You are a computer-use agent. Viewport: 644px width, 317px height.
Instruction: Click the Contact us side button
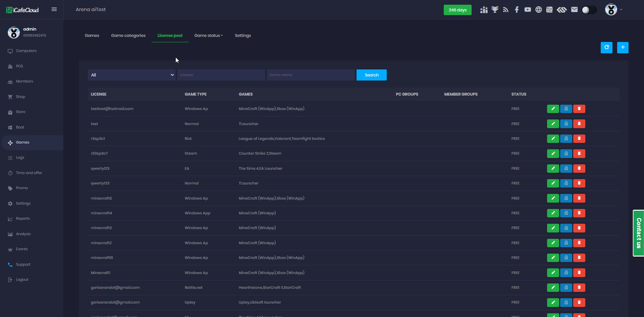638,233
